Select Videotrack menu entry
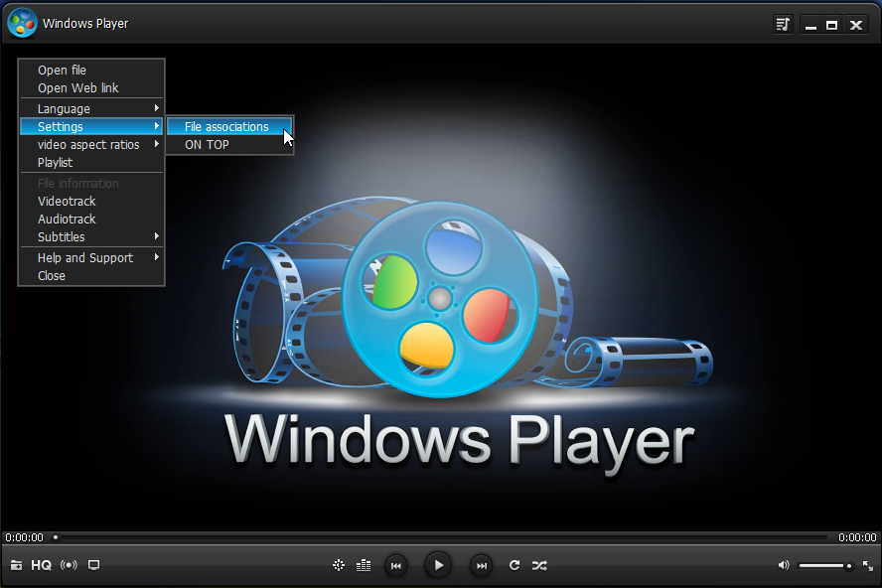882x588 pixels. (x=91, y=202)
